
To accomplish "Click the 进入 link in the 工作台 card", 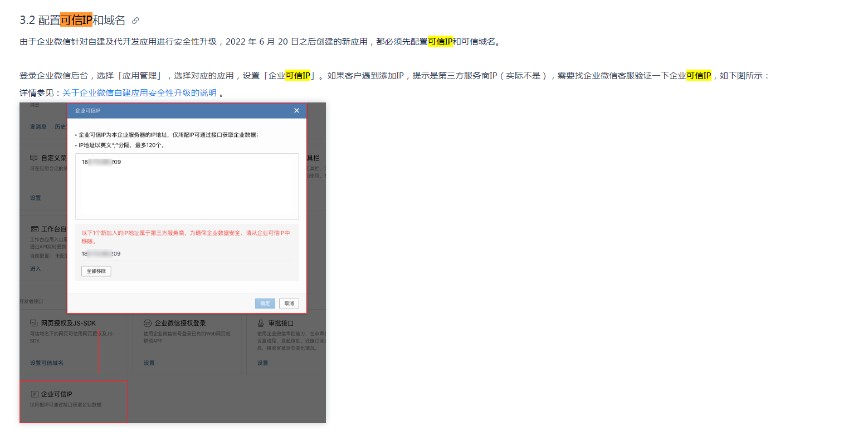I will pos(35,269).
